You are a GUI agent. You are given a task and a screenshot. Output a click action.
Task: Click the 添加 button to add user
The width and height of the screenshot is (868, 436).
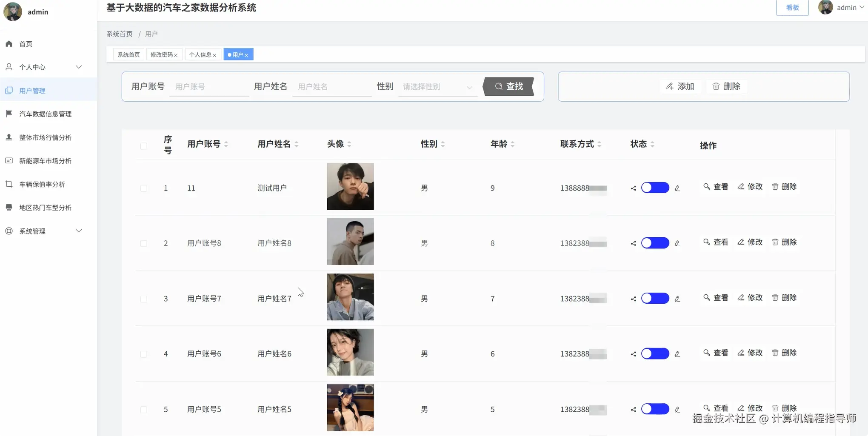tap(680, 86)
